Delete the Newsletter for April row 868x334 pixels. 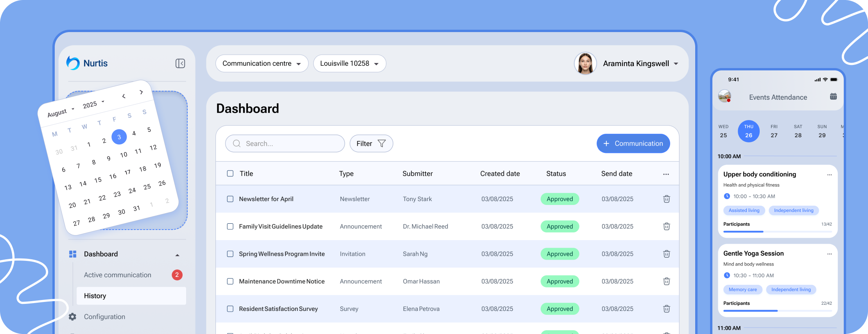coord(667,199)
